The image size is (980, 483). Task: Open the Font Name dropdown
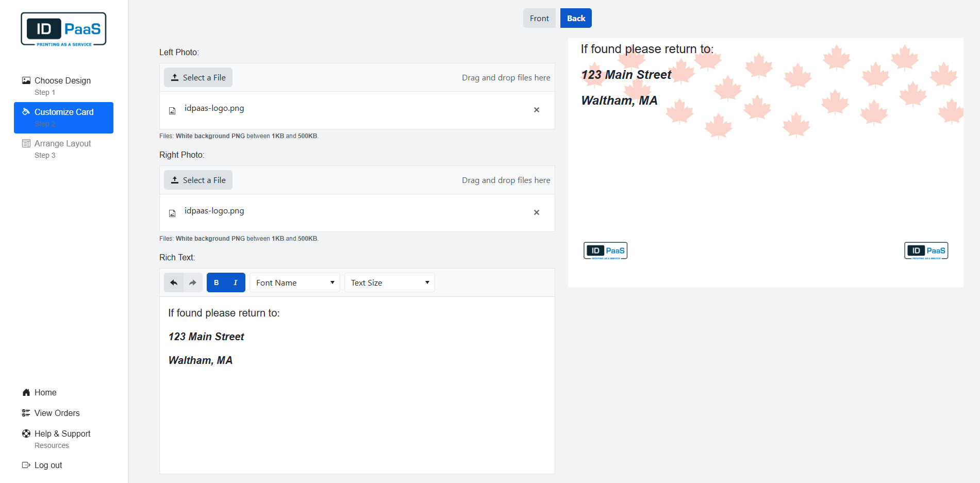(x=294, y=282)
